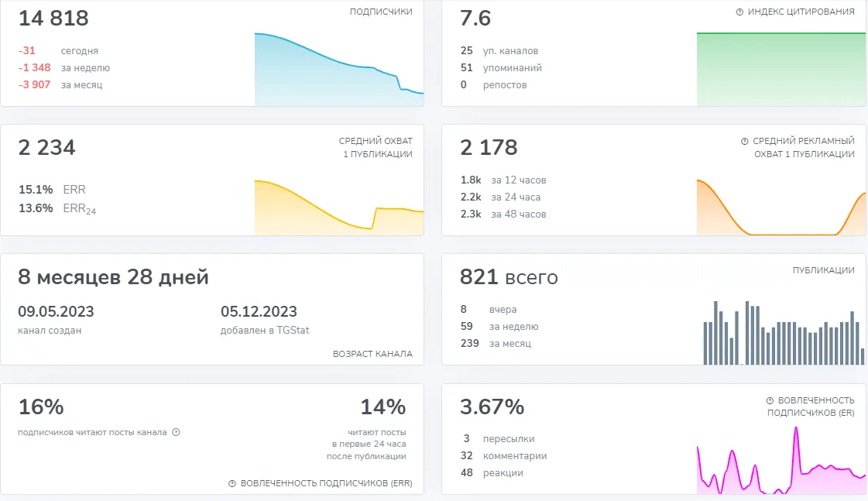Viewport: 868px width, 501px height.
Task: Open the publications bar chart
Action: coord(784,333)
